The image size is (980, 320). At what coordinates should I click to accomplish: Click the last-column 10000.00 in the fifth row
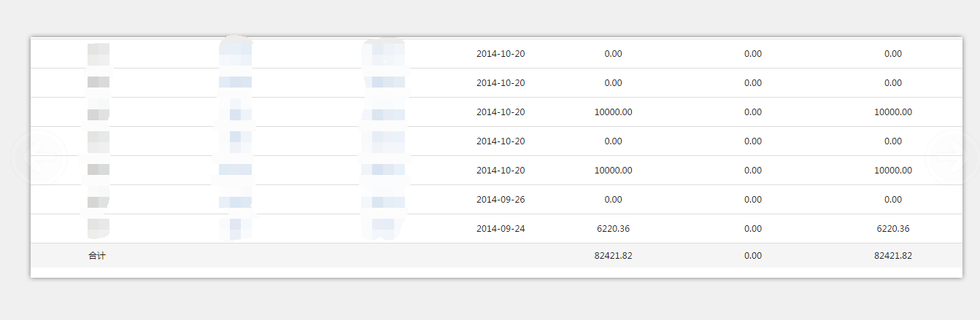[893, 170]
